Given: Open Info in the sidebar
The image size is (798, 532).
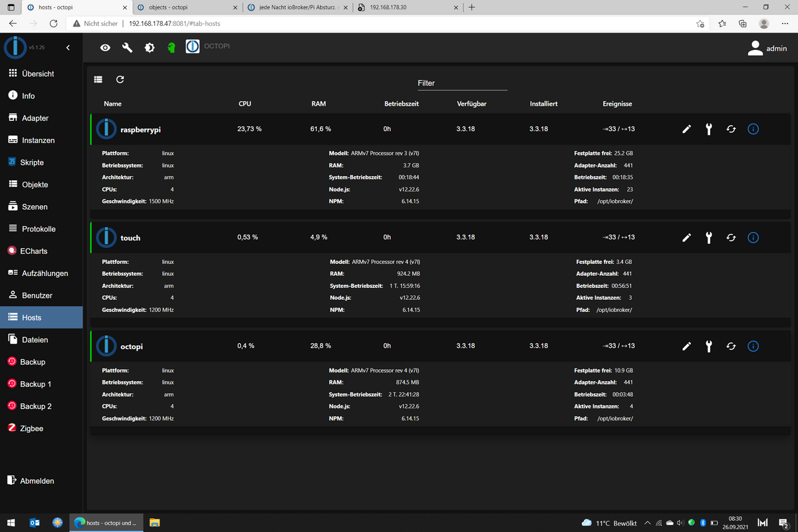Looking at the screenshot, I should 41,96.
